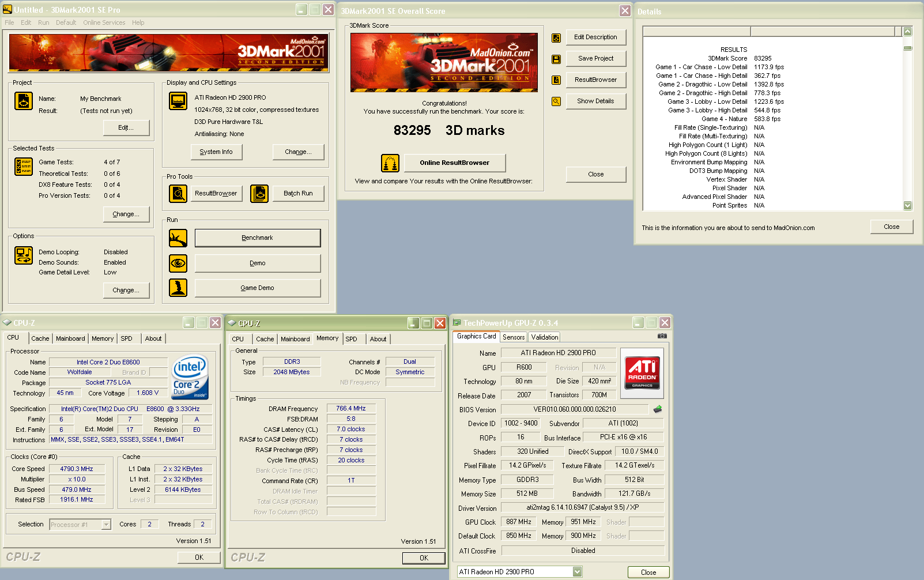Click the Benchmark button
This screenshot has height=580, width=924.
pos(258,238)
